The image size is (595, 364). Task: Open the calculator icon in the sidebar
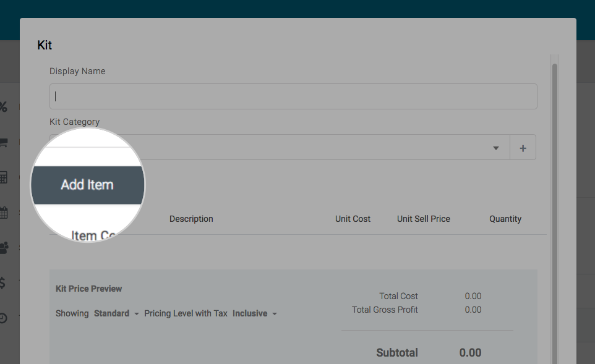[3, 178]
